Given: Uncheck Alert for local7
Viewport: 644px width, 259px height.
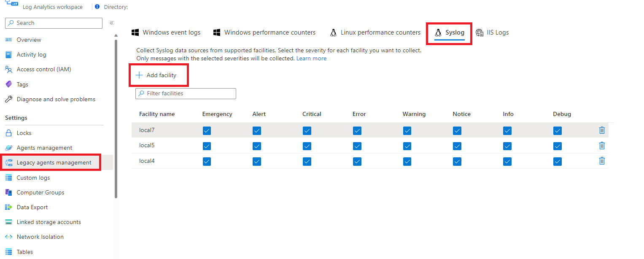Looking at the screenshot, I should pos(257,131).
